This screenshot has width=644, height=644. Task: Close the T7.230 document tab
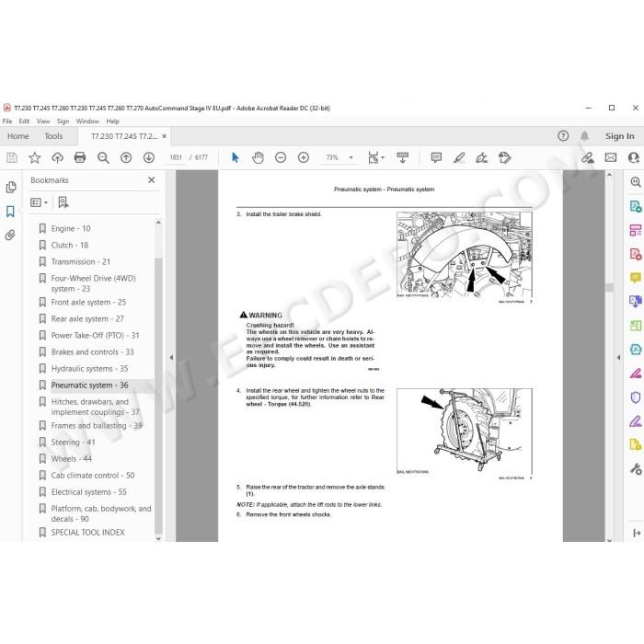165,136
